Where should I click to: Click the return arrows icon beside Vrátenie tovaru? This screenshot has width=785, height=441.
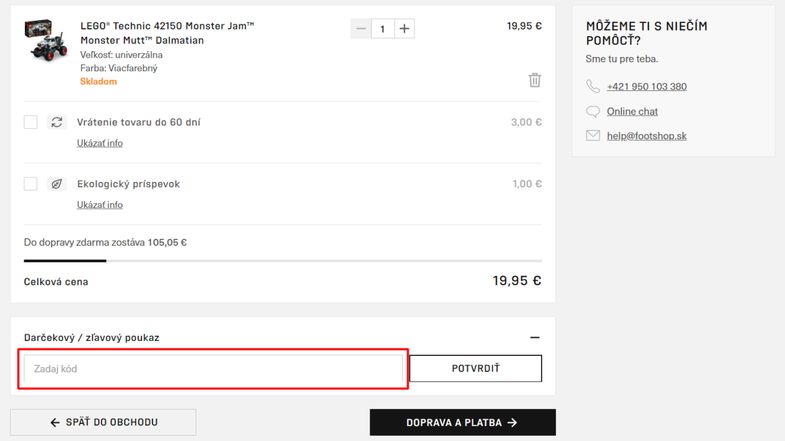pyautogui.click(x=57, y=122)
